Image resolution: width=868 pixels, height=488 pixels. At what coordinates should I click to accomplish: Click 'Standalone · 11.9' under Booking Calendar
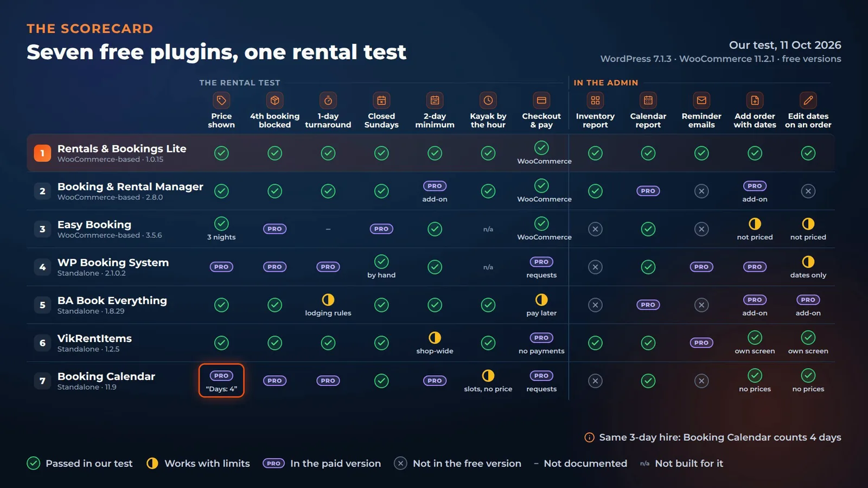coord(87,387)
